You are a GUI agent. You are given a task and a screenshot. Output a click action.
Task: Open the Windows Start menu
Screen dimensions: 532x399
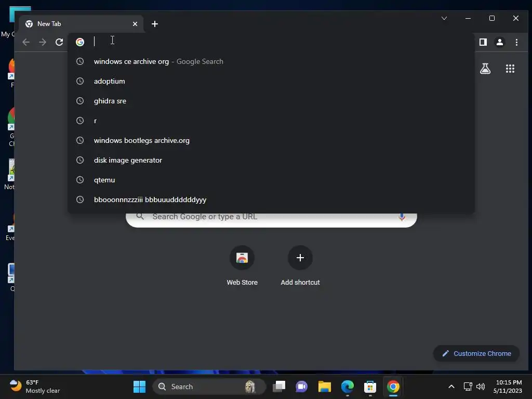click(x=139, y=387)
